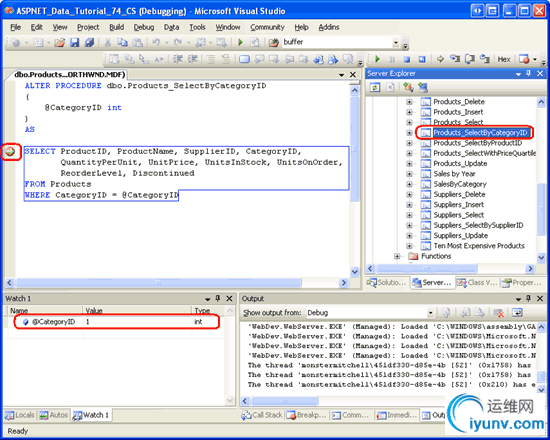Viewport: 550px width, 440px height.
Task: Click the Save All icon
Action: pyautogui.click(x=89, y=43)
